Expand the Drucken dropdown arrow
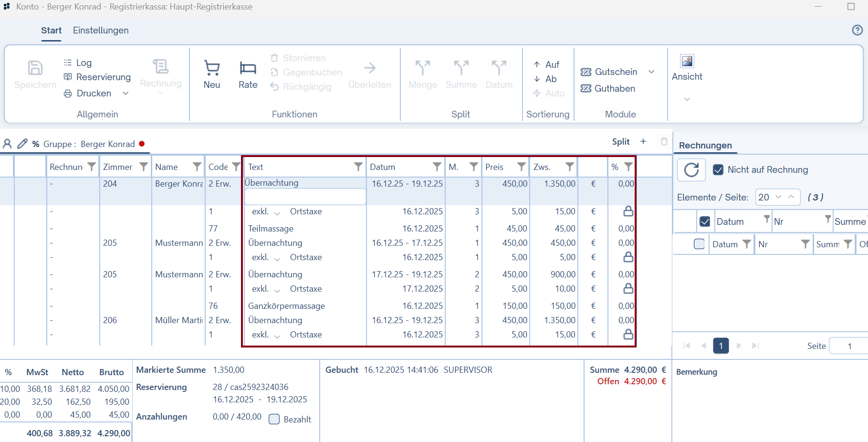 point(126,94)
